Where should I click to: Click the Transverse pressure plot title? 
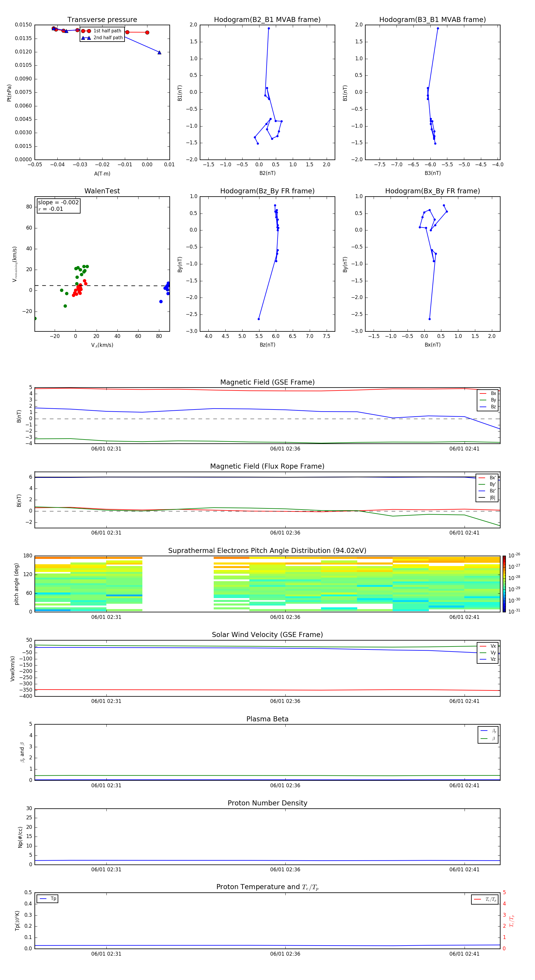pos(102,19)
